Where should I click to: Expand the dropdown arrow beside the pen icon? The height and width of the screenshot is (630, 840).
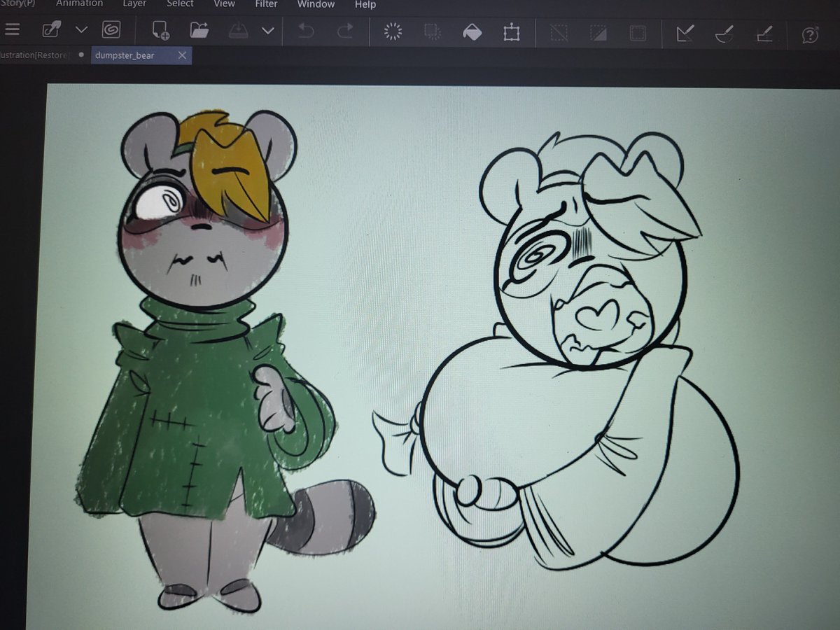click(81, 30)
